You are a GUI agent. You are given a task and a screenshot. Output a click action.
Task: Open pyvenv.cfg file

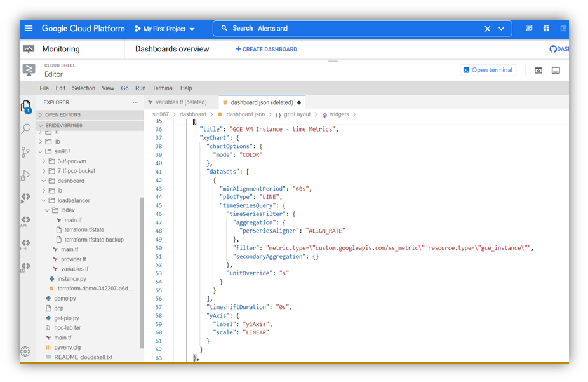coord(67,348)
